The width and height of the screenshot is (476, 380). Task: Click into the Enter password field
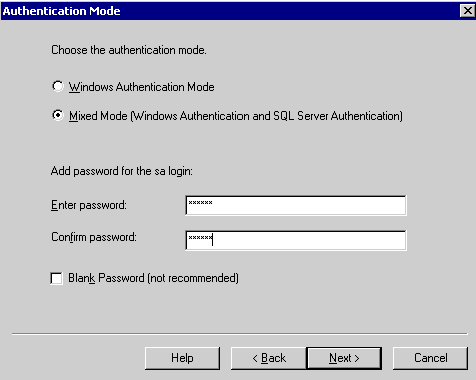[x=296, y=205]
